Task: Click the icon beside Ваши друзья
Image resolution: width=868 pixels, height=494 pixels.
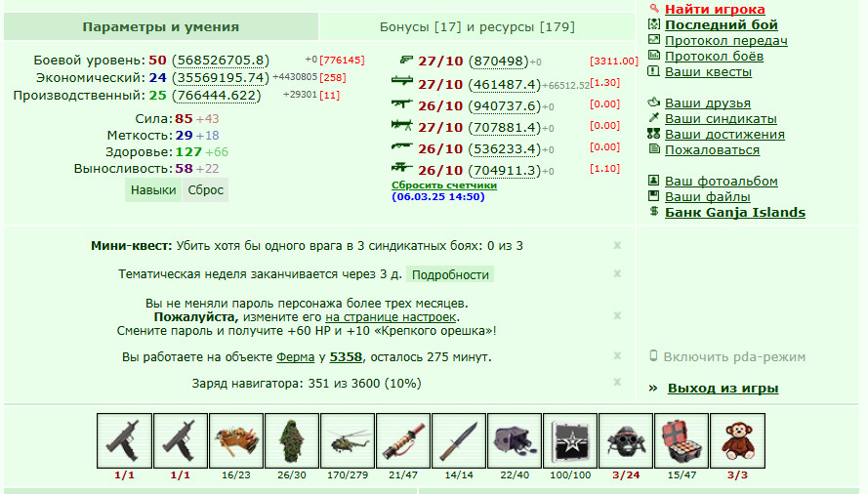Action: [654, 102]
